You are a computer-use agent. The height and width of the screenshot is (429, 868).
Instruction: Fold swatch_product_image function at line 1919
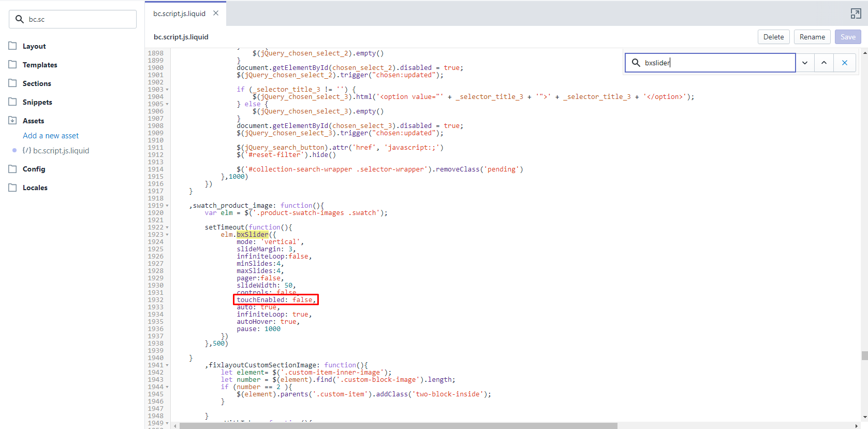pos(167,206)
